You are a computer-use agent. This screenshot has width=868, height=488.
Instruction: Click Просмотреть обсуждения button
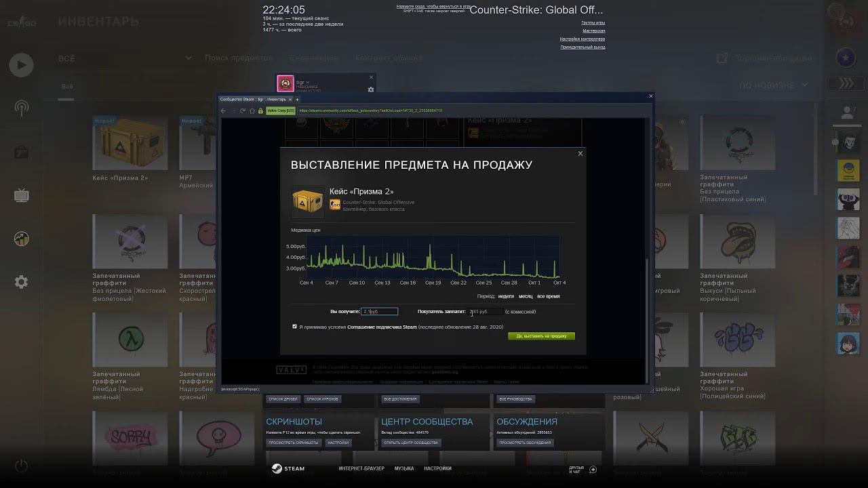[x=524, y=443]
